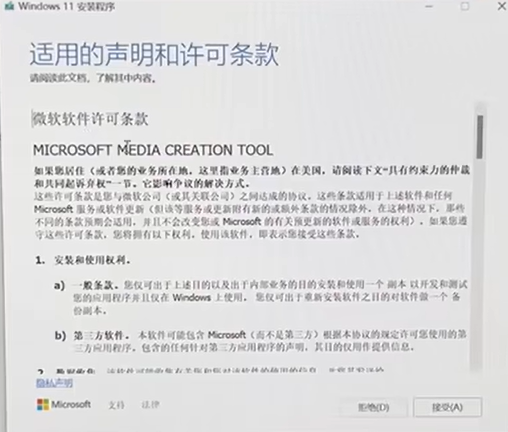
Task: Open the 法律 legal link
Action: (x=150, y=405)
